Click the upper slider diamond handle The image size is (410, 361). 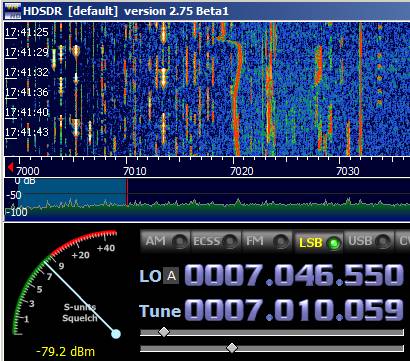(x=164, y=332)
